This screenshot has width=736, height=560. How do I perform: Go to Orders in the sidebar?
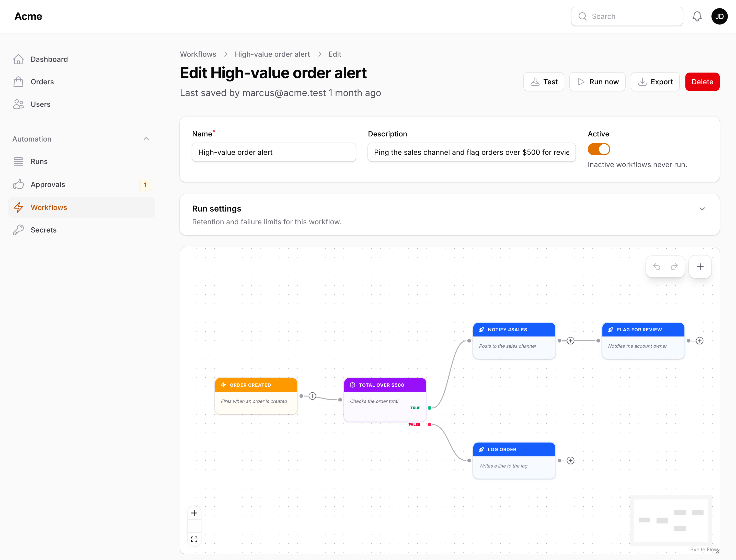82,82
